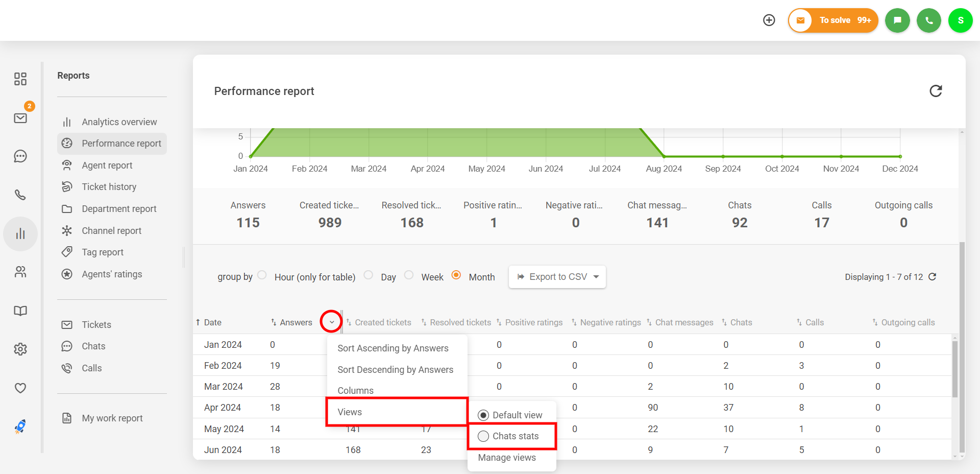Viewport: 980px width, 474px height.
Task: Click the plus circle icon in header
Action: point(769,20)
